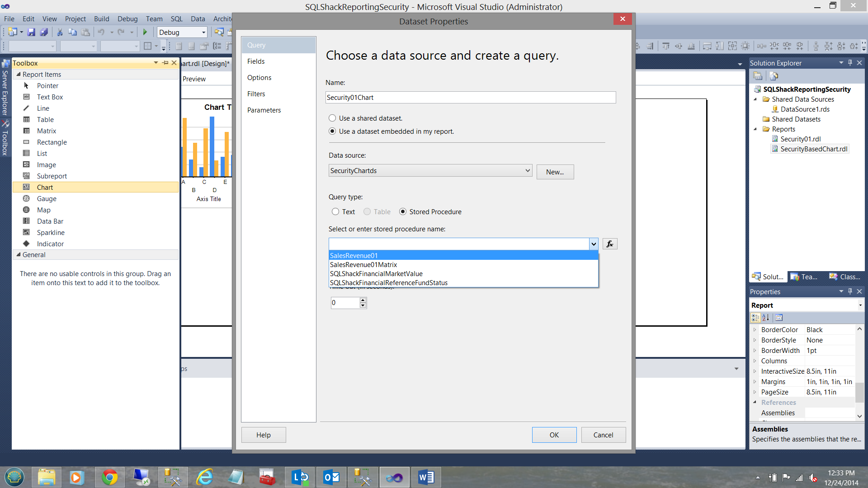868x488 pixels.
Task: Select 'Use a shared dataset' option
Action: point(333,118)
